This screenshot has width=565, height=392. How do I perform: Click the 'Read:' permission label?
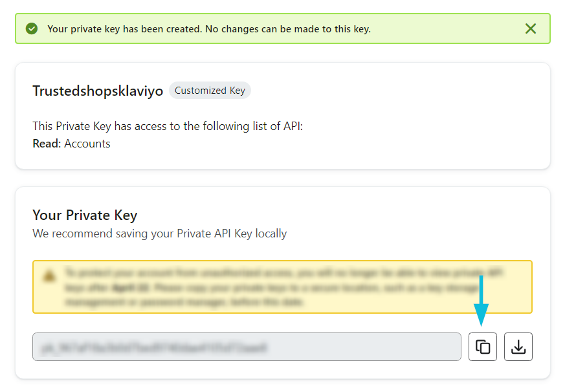[x=47, y=144]
